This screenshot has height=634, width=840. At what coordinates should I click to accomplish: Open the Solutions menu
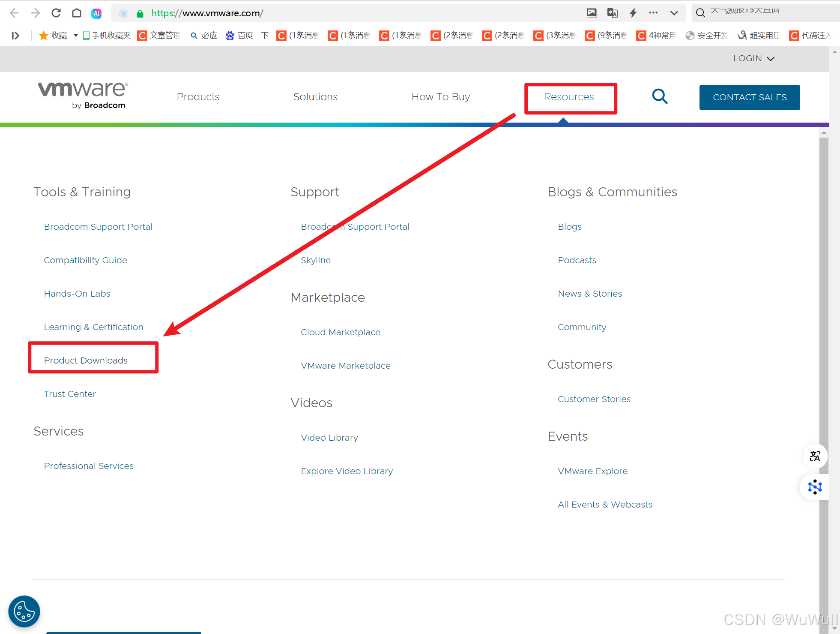pos(315,97)
